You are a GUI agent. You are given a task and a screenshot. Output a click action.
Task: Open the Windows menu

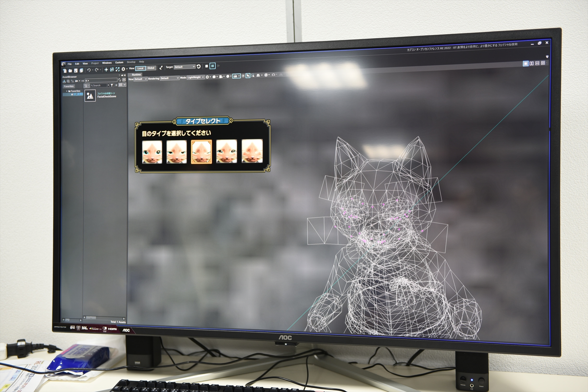click(107, 63)
